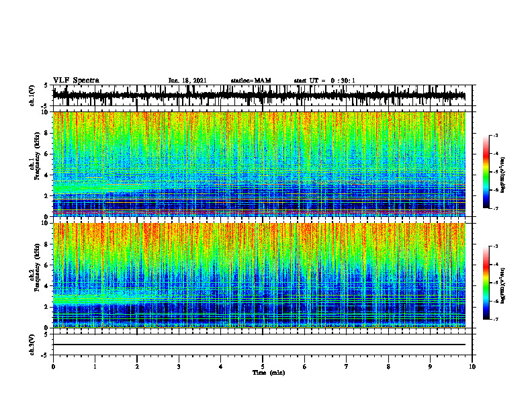This screenshot has height=411, width=532.
Task: Select lower color bar log(PSD) unit label
Action: [503, 285]
